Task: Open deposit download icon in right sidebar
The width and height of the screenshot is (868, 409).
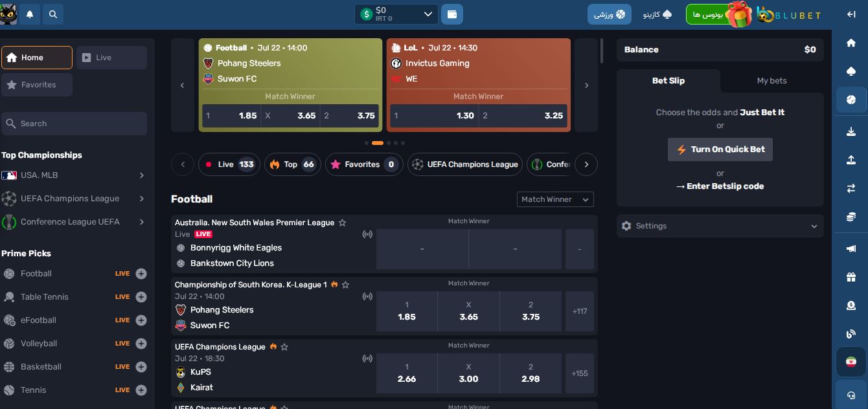Action: pos(851,131)
